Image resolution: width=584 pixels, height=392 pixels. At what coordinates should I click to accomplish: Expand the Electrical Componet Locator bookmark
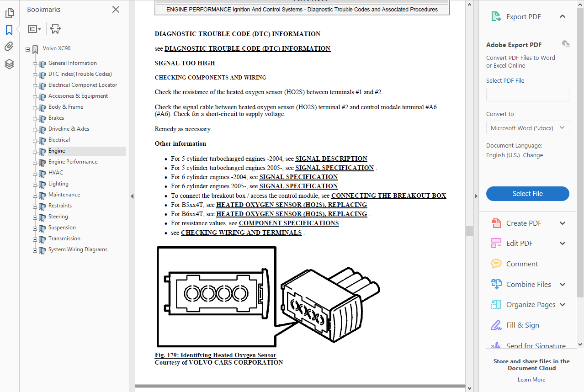click(x=35, y=86)
